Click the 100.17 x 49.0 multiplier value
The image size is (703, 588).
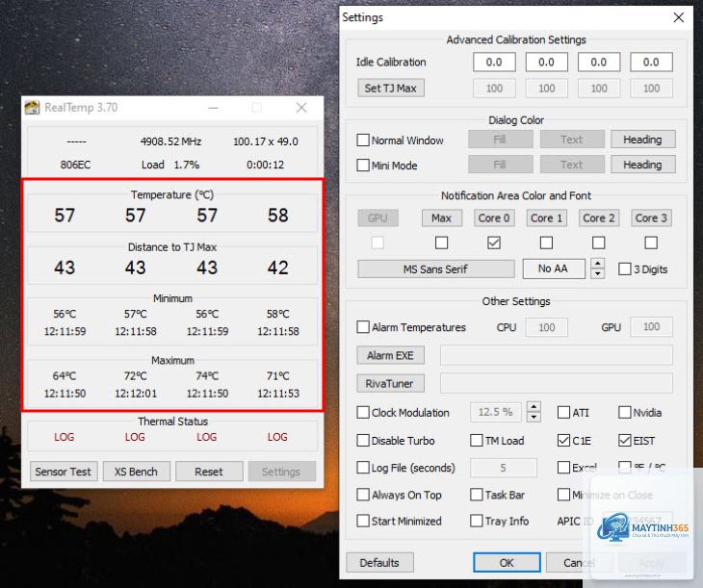(266, 141)
